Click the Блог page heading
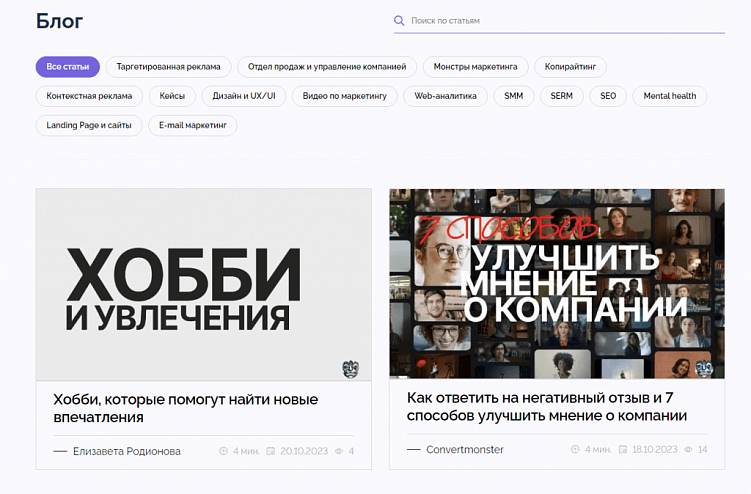751x494 pixels. [59, 21]
